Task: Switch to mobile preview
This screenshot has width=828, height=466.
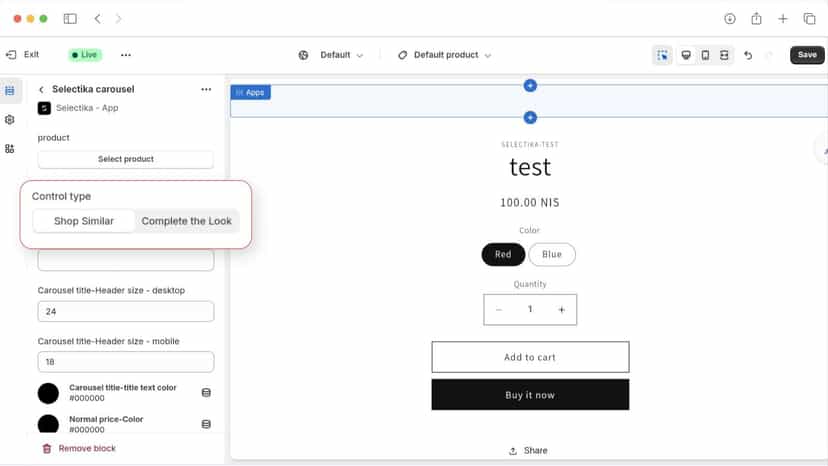Action: pos(705,55)
